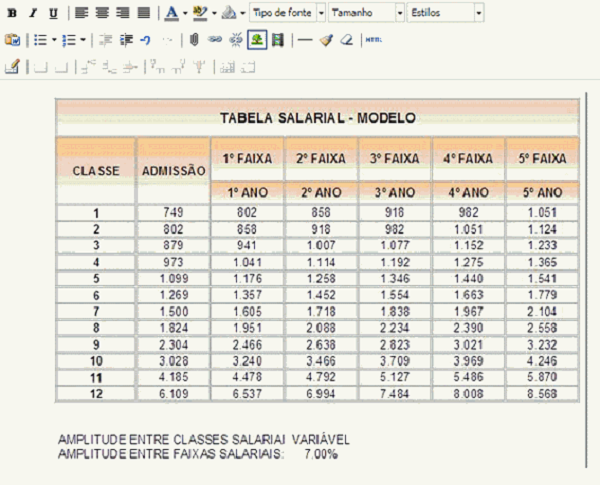Toggle underline formatting
Screen dimensions: 600x485
pyautogui.click(x=52, y=13)
